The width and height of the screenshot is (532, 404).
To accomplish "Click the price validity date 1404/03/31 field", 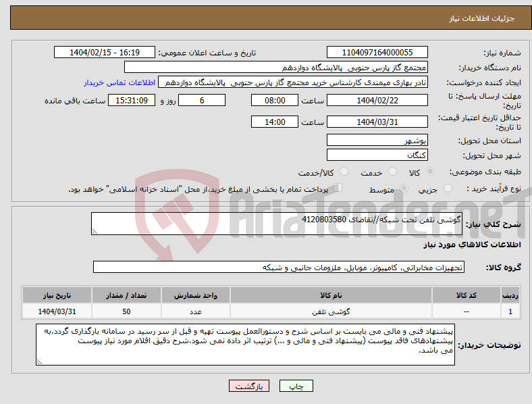I will pyautogui.click(x=377, y=122).
